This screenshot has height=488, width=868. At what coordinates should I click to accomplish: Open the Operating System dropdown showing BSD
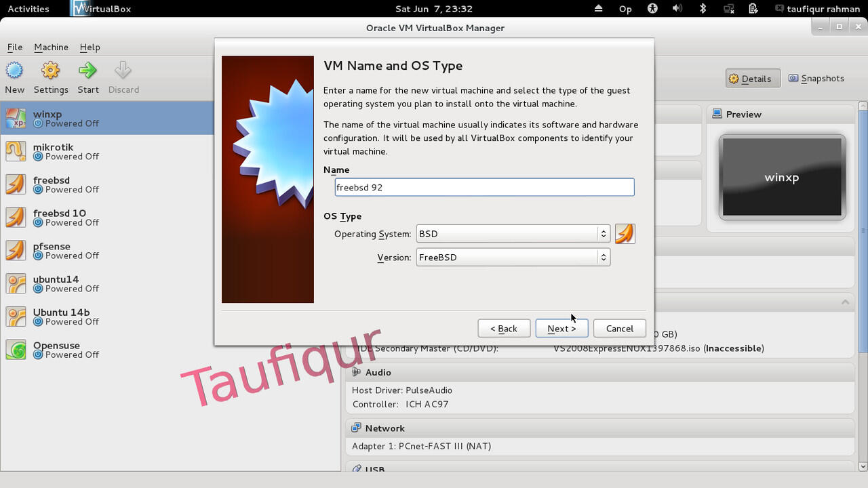click(513, 233)
